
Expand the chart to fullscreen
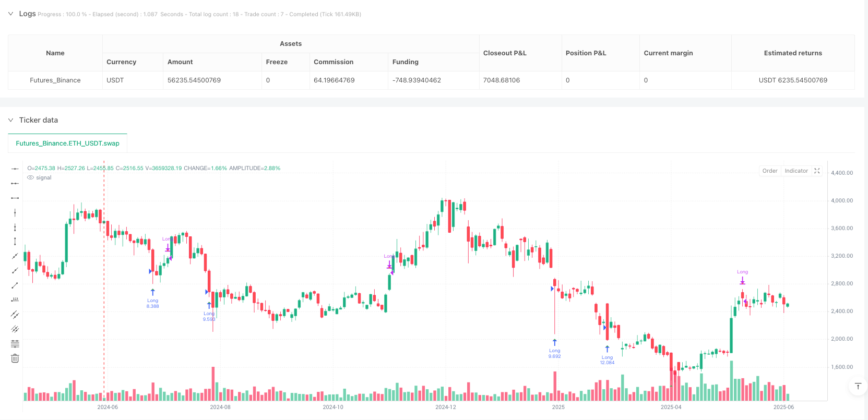[817, 171]
